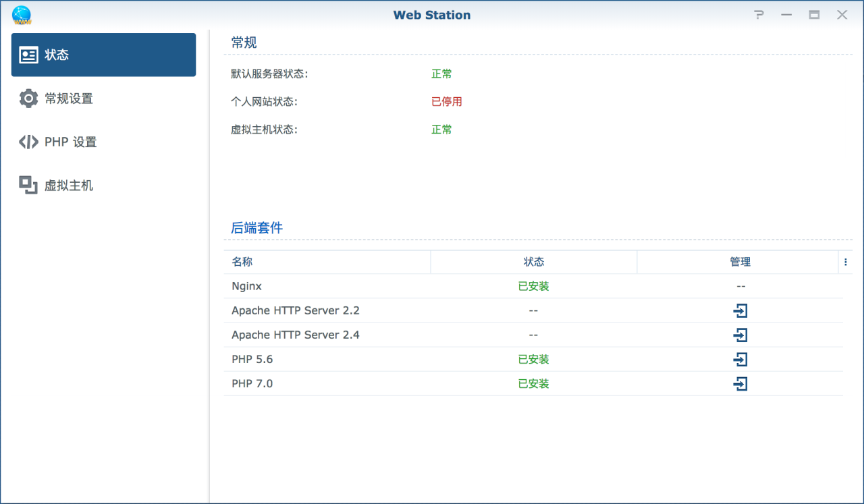Click the Web Station app icon
This screenshot has width=864, height=504.
(x=21, y=14)
